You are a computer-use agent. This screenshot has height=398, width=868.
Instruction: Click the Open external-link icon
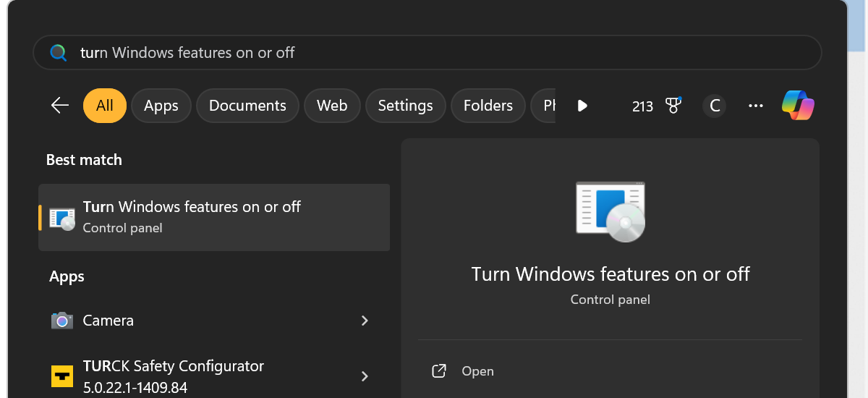coord(438,371)
